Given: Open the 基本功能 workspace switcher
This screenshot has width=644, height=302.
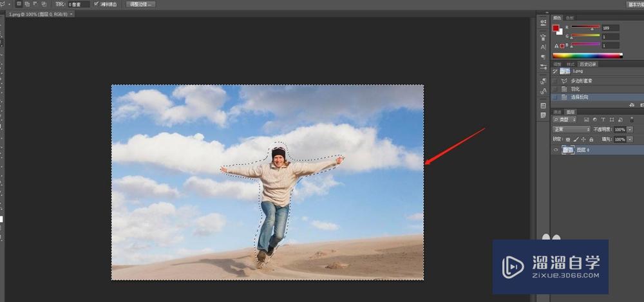Looking at the screenshot, I should pyautogui.click(x=636, y=4).
